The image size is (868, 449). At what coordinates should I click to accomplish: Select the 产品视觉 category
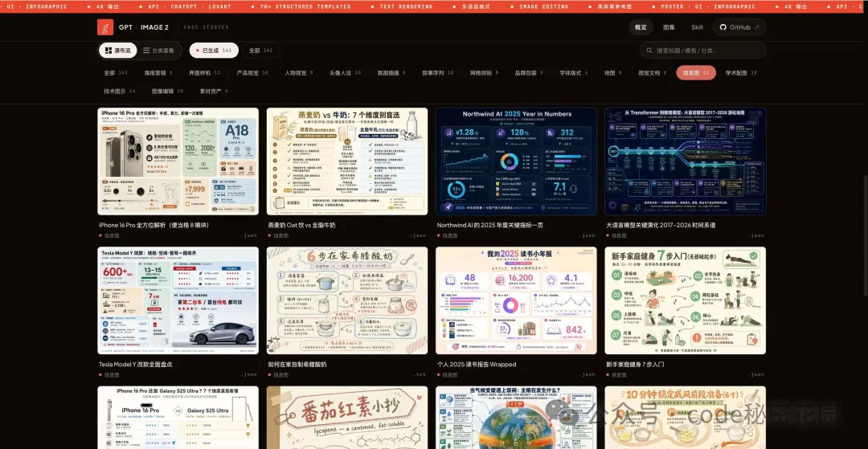tap(252, 72)
